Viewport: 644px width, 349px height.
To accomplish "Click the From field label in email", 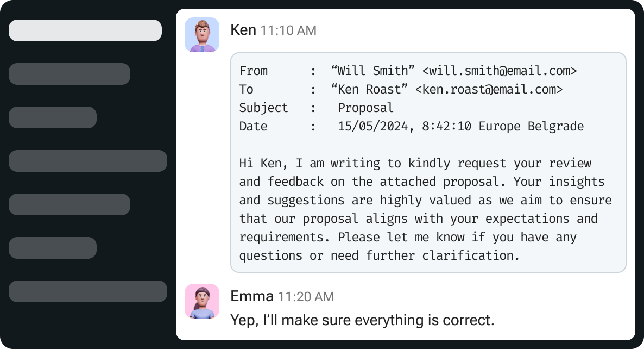I will (x=254, y=71).
